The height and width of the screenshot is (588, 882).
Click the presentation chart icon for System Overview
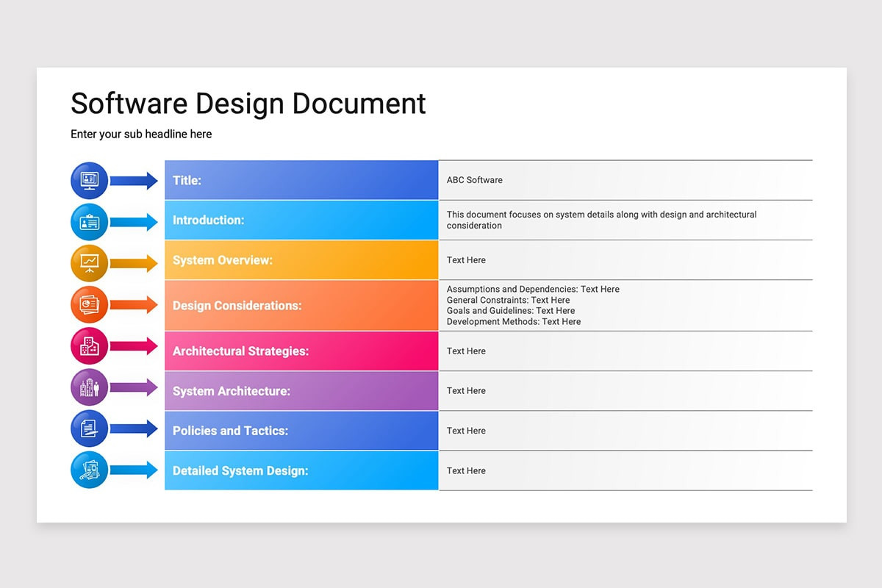(90, 263)
